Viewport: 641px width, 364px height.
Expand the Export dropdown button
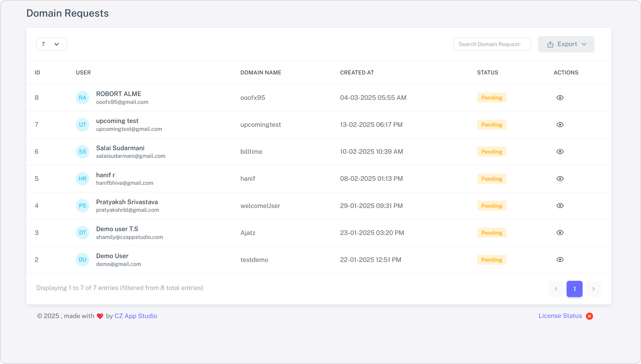coord(566,44)
